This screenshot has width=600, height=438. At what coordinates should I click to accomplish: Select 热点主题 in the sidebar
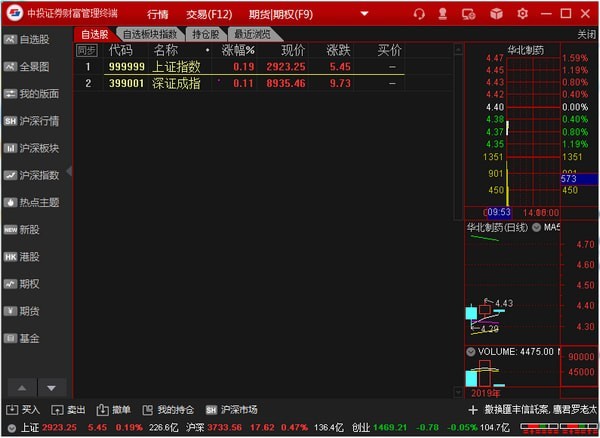click(x=31, y=202)
